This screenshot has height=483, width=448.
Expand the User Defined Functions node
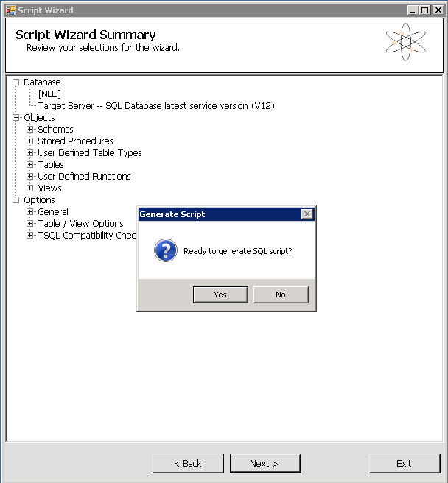30,177
